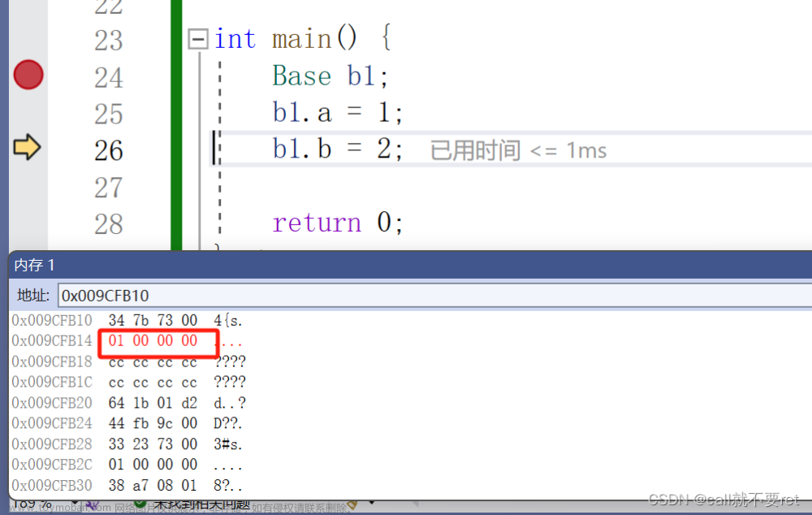Click the 'b1.a = 1;' code line
812x515 pixels.
pos(337,113)
